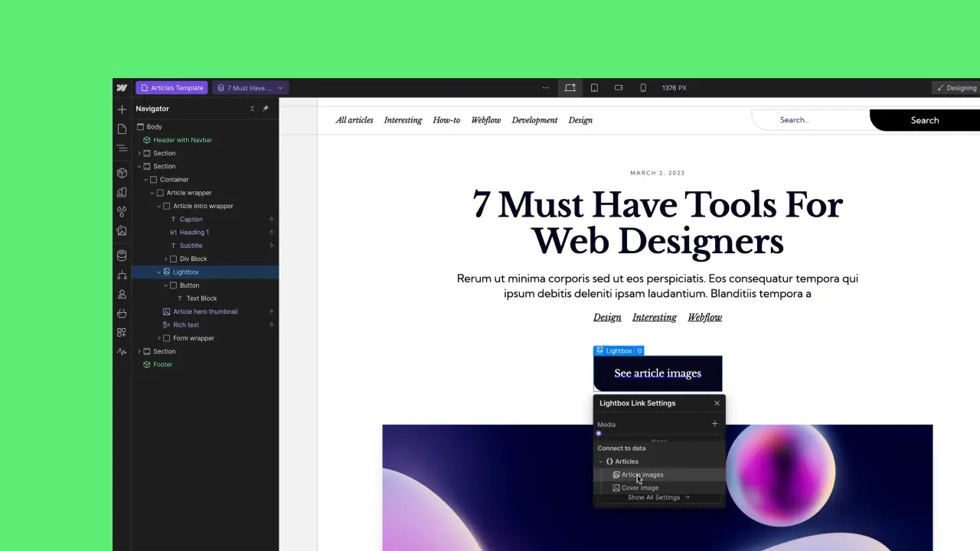
Task: Collapse the Article intro wrapper node
Action: pos(159,206)
